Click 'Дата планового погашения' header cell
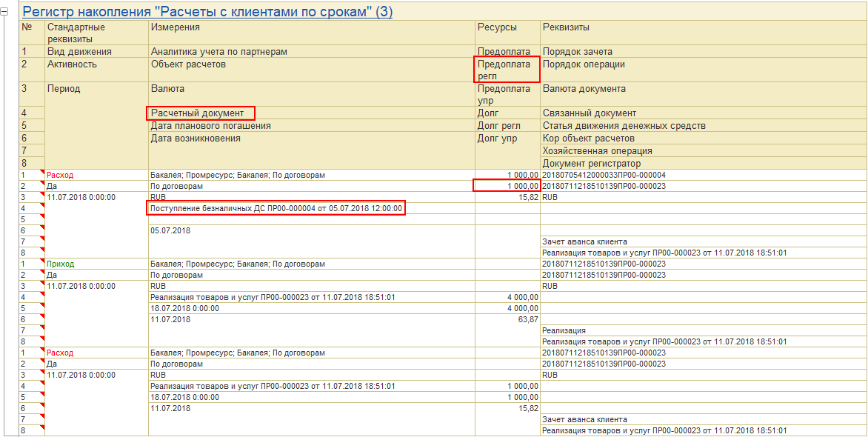868x437 pixels. (312, 126)
